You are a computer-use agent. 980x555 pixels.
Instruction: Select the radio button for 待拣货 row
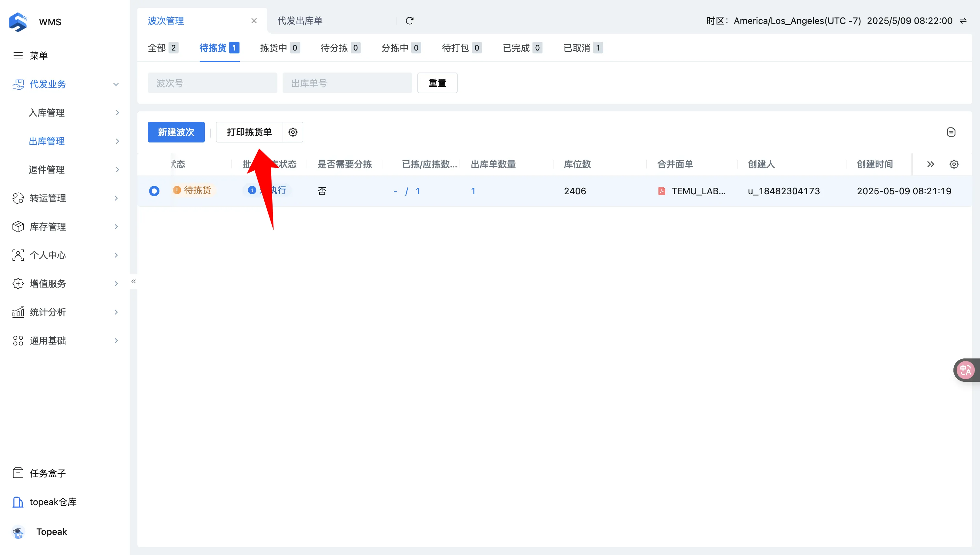[x=154, y=191]
